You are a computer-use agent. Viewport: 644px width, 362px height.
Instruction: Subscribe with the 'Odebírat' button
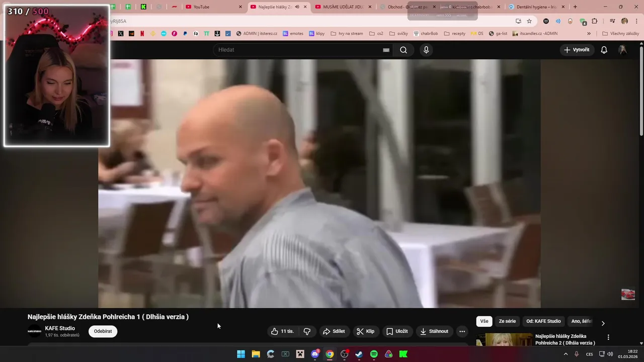point(103,331)
